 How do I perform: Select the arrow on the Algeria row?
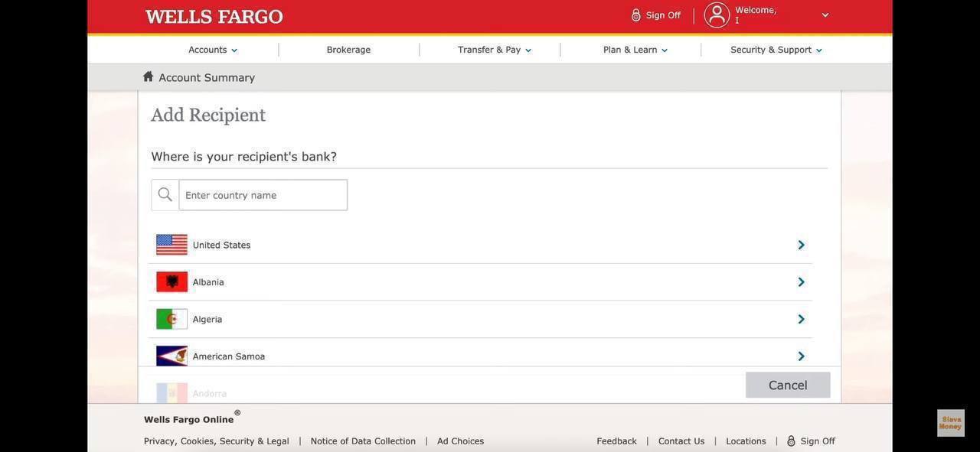pyautogui.click(x=801, y=319)
